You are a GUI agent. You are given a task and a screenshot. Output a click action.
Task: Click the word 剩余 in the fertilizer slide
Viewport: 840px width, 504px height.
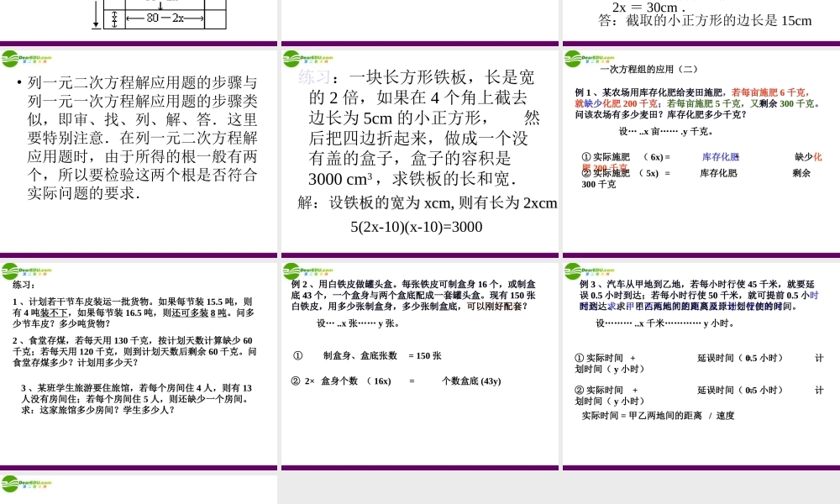pyautogui.click(x=801, y=173)
